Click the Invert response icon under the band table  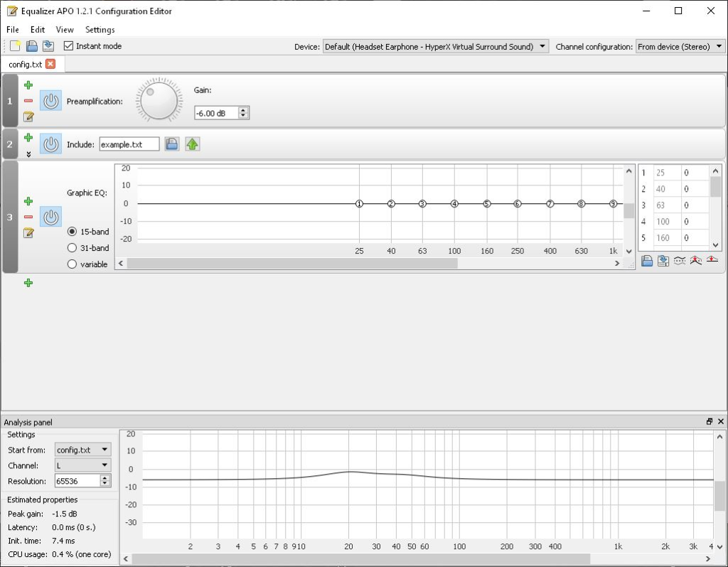tap(680, 261)
